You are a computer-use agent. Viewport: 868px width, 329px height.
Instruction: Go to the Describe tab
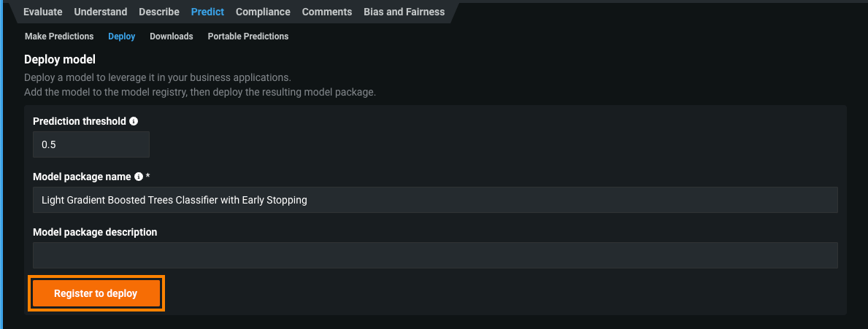click(x=159, y=12)
